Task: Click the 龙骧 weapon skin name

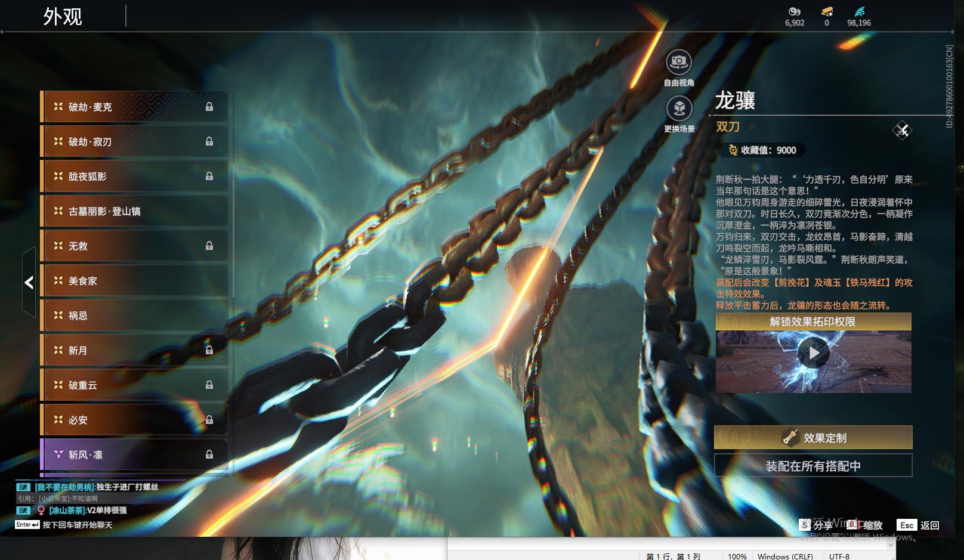Action: (735, 100)
